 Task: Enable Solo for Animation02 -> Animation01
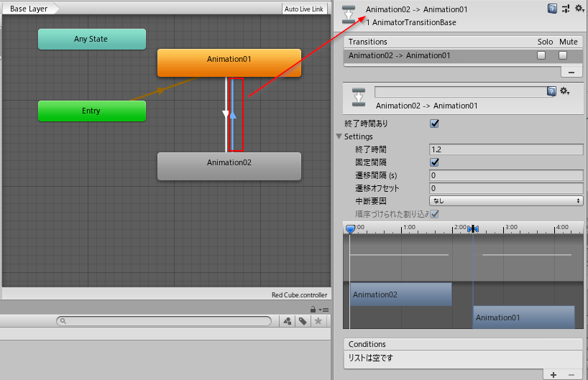click(x=541, y=55)
